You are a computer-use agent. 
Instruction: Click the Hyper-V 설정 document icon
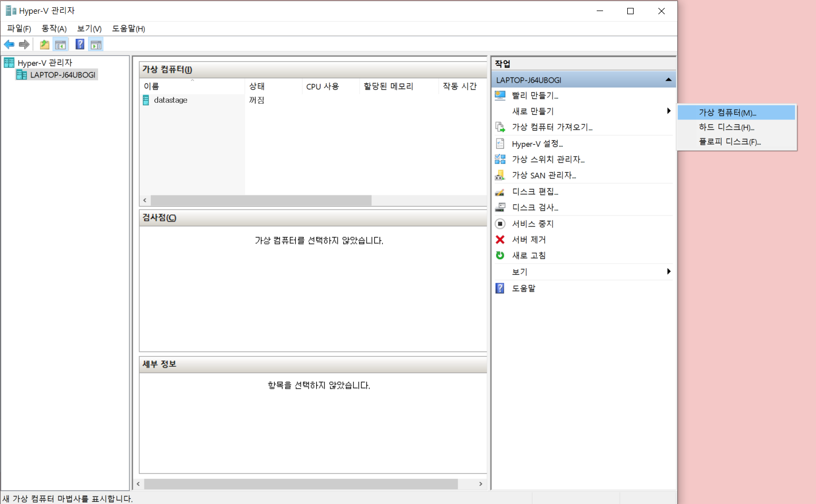500,144
